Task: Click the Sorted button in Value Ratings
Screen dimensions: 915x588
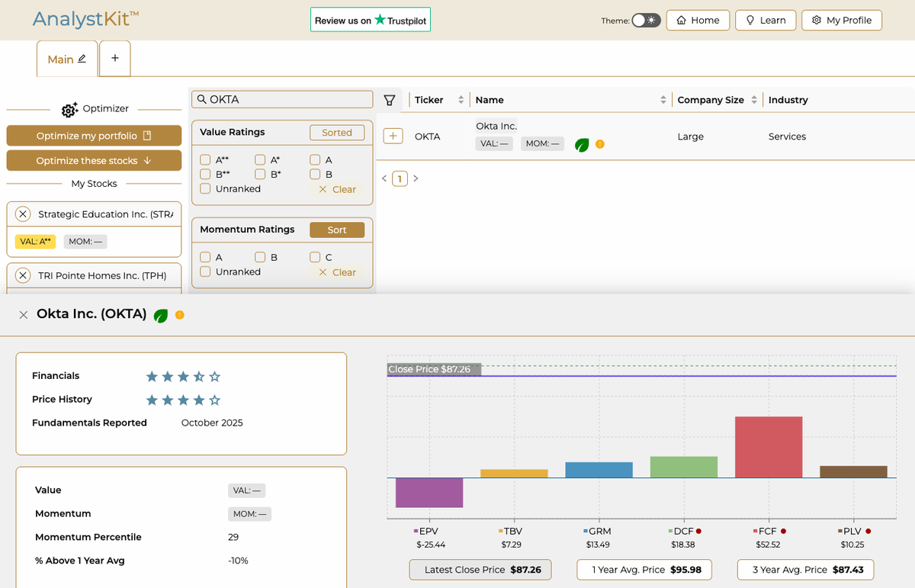Action: coord(337,133)
